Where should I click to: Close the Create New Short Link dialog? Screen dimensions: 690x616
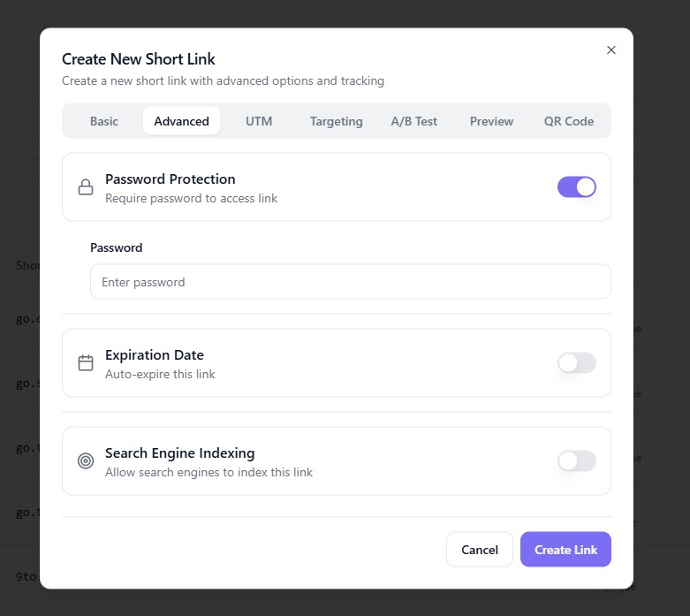pyautogui.click(x=610, y=50)
